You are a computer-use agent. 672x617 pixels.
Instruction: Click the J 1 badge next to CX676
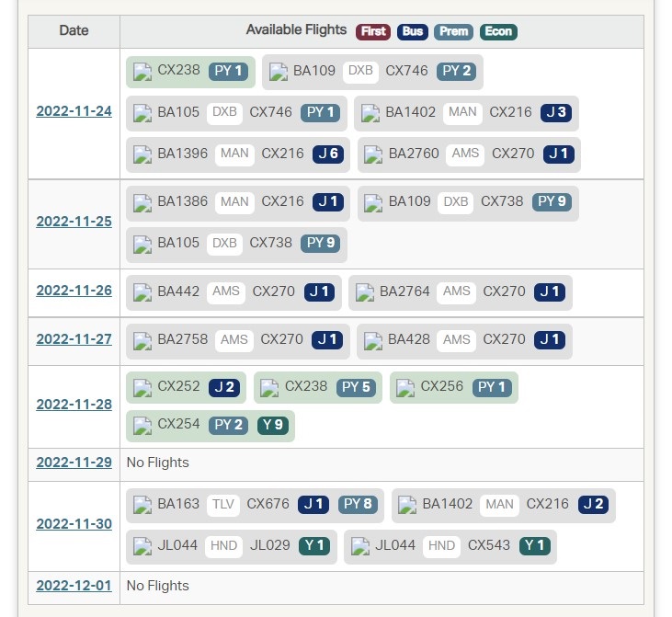(313, 504)
